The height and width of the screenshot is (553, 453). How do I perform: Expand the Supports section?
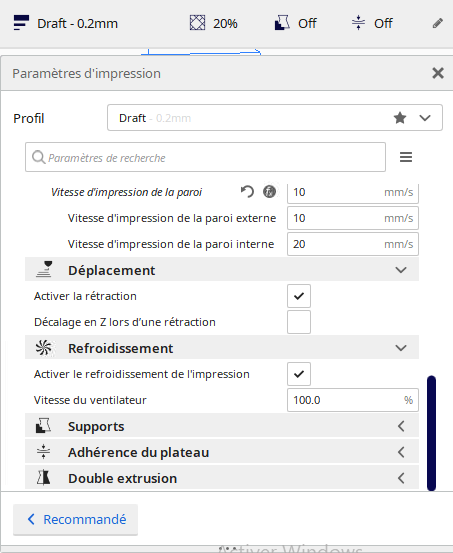tap(222, 426)
